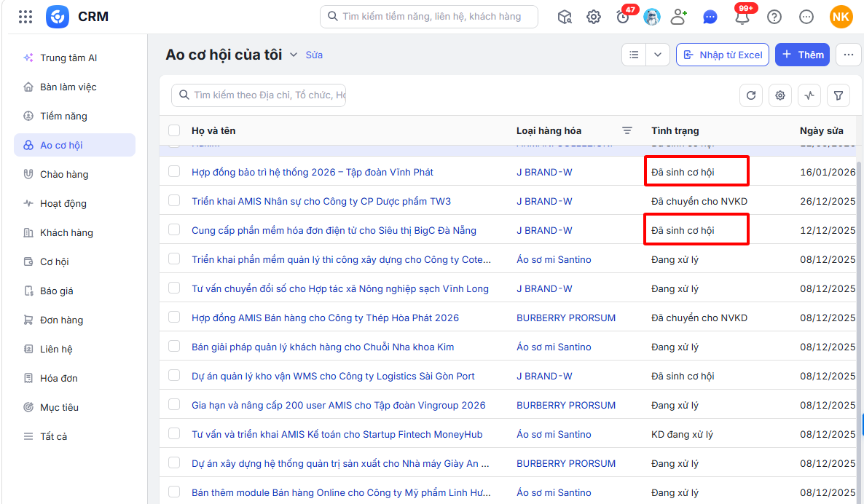Click the Ngày sửa column header
This screenshot has width=864, height=504.
click(x=822, y=130)
